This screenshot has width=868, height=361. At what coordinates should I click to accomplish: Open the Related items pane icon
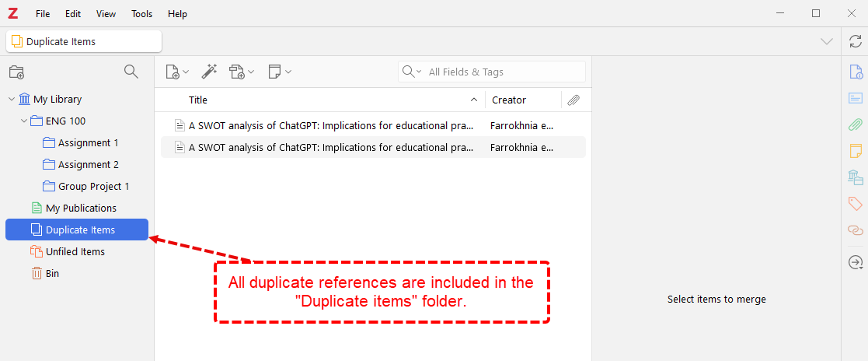coord(855,230)
